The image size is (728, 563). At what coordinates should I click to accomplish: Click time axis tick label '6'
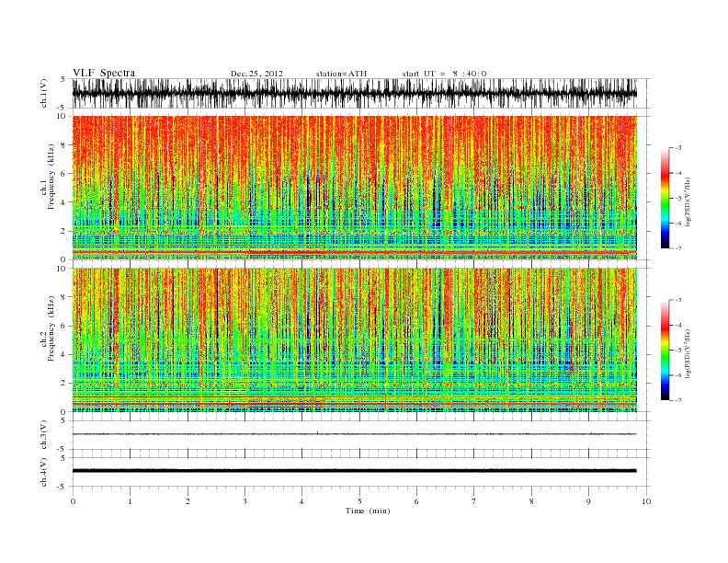tap(416, 501)
